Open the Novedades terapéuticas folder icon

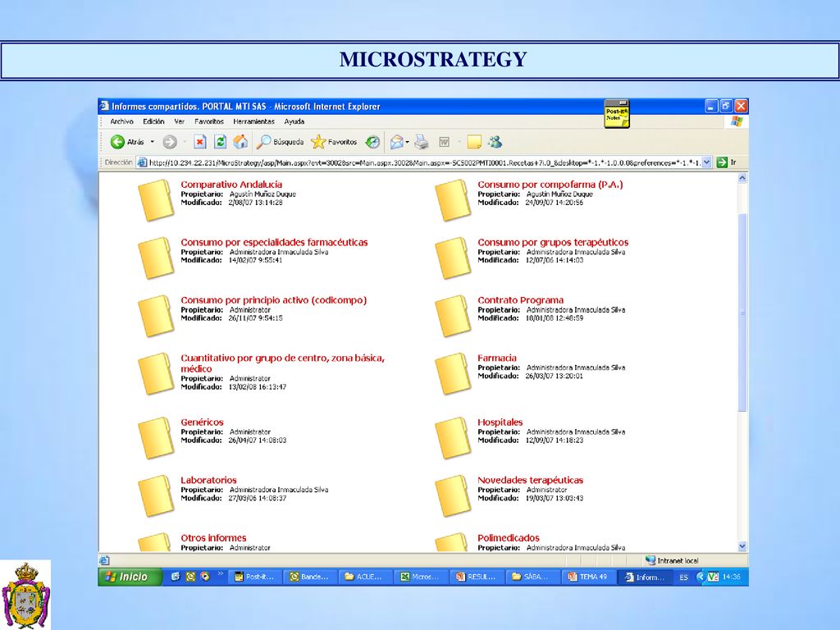tap(453, 495)
